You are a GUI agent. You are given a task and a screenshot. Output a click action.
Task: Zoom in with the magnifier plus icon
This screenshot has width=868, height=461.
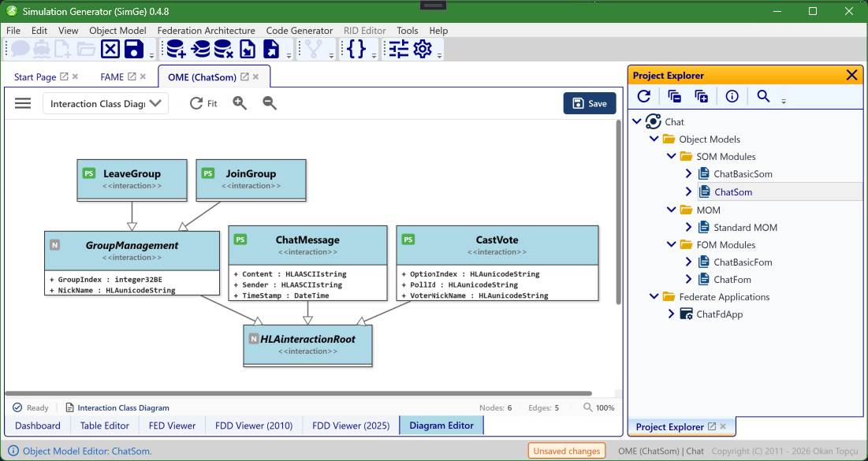click(x=240, y=103)
